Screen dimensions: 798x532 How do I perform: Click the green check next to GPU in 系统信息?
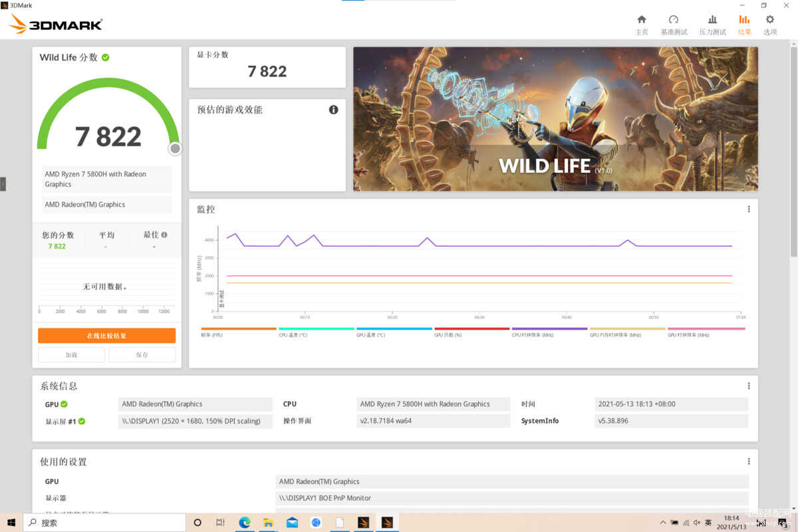64,404
